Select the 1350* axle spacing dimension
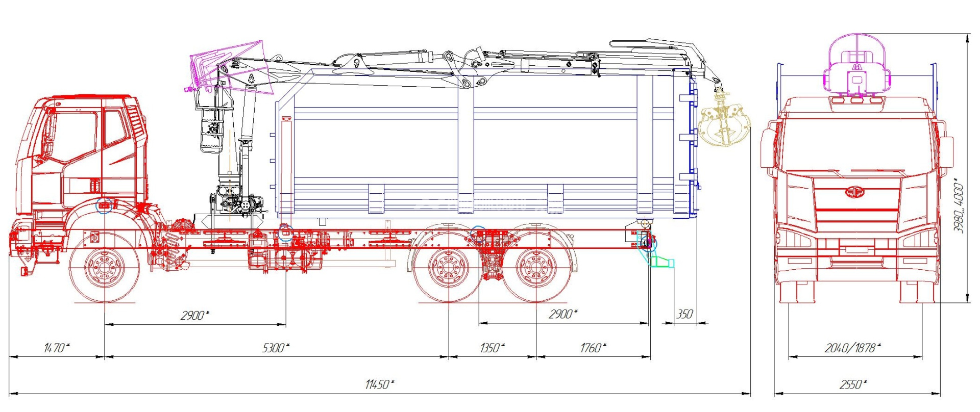The image size is (980, 412). click(492, 348)
